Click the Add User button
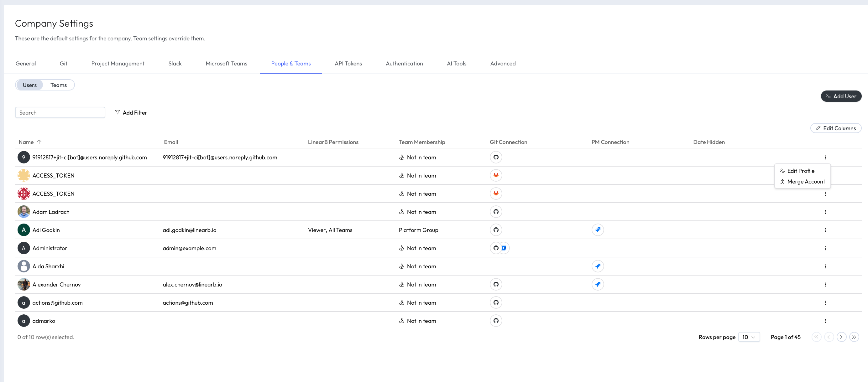The width and height of the screenshot is (868, 382). [x=841, y=96]
